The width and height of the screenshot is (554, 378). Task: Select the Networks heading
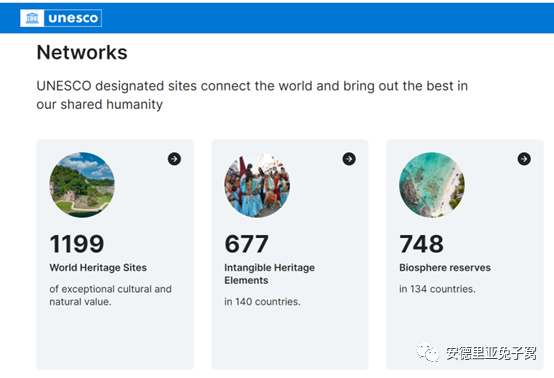pos(82,52)
